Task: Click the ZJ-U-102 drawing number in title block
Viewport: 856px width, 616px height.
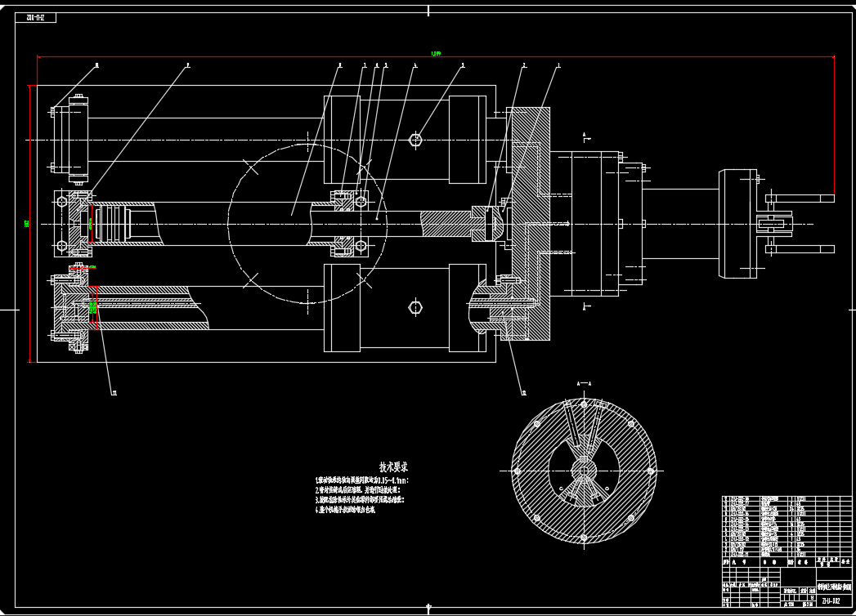Action: 831,600
